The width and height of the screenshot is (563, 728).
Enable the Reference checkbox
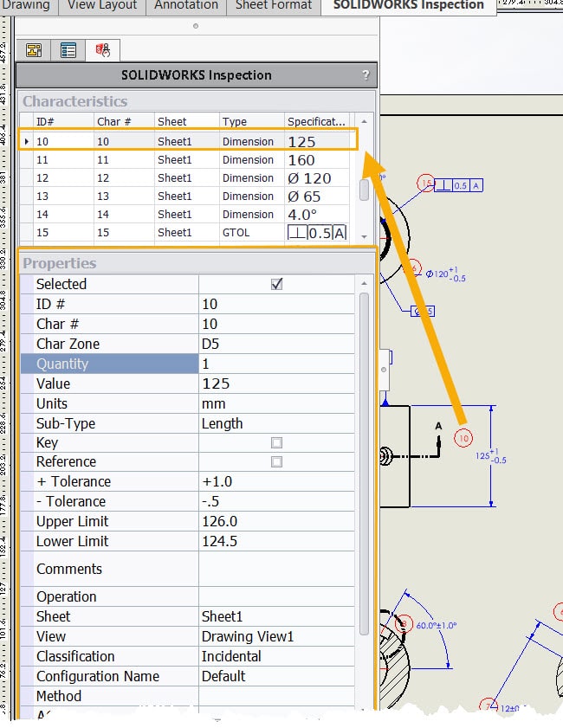[x=276, y=462]
